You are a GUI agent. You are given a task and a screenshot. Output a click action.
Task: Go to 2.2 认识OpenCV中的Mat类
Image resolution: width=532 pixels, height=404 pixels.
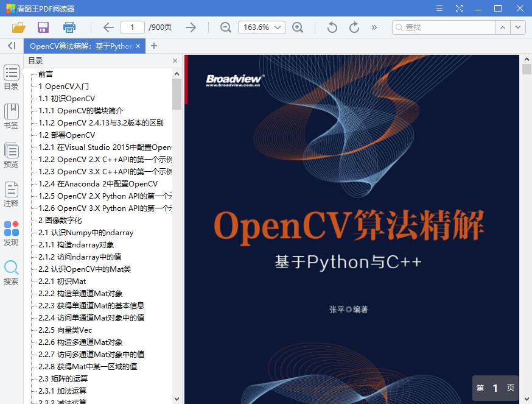(x=85, y=269)
